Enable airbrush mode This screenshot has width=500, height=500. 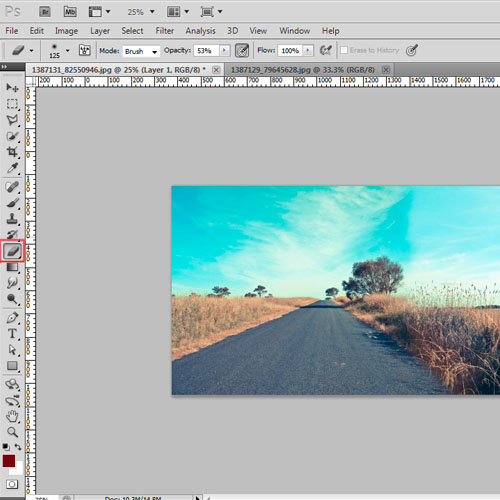[x=325, y=50]
